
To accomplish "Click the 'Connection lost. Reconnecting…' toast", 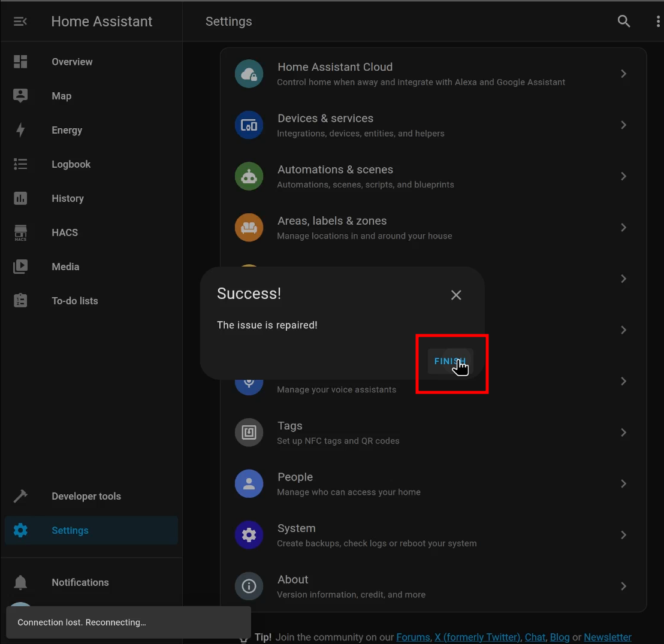I will [128, 622].
